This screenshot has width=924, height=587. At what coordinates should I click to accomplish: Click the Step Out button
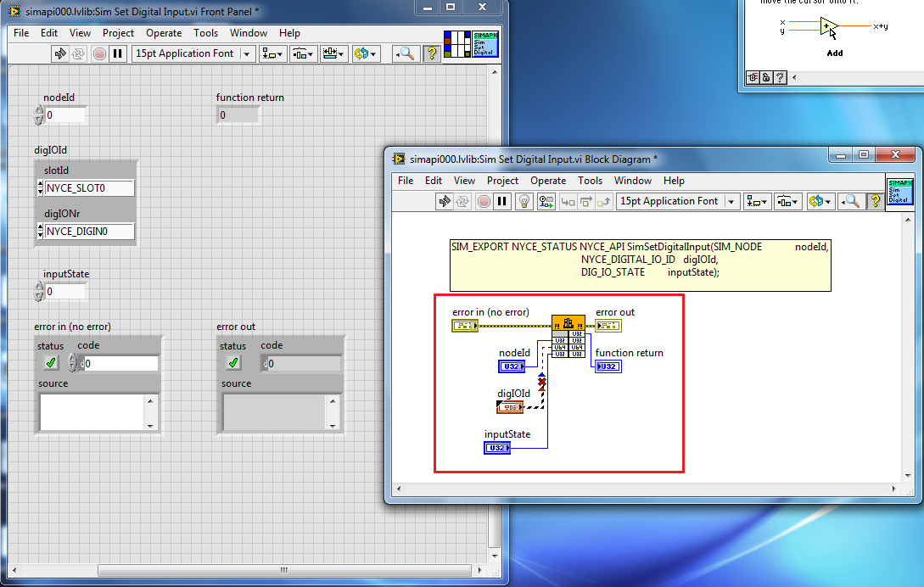click(604, 202)
